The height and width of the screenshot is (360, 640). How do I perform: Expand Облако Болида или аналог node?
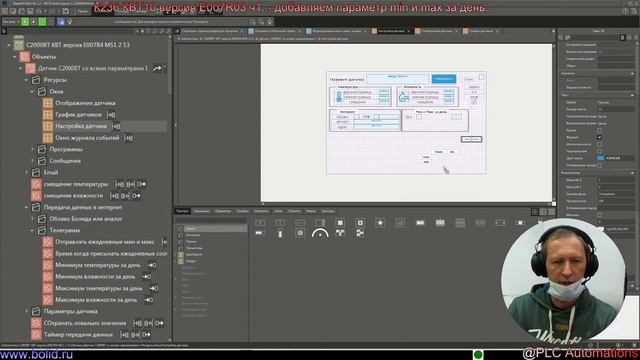click(x=32, y=219)
